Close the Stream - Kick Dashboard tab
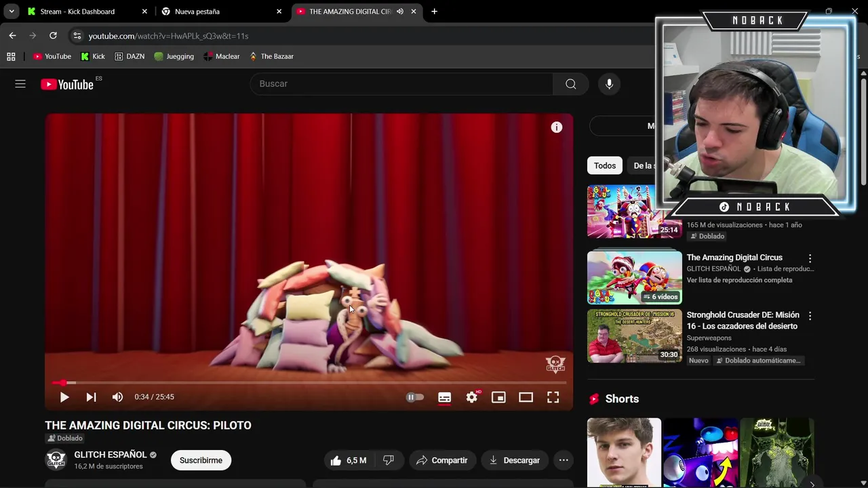This screenshot has height=488, width=868. 144,12
